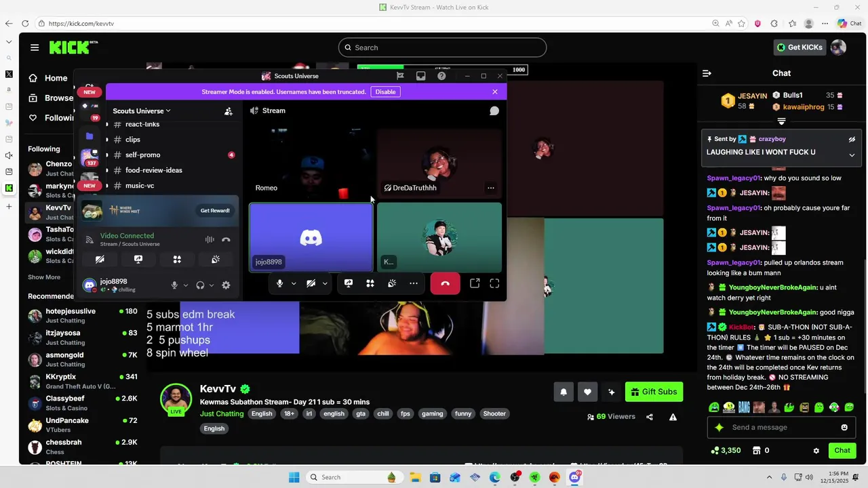Click the flag icon in Discord title bar

[400, 76]
